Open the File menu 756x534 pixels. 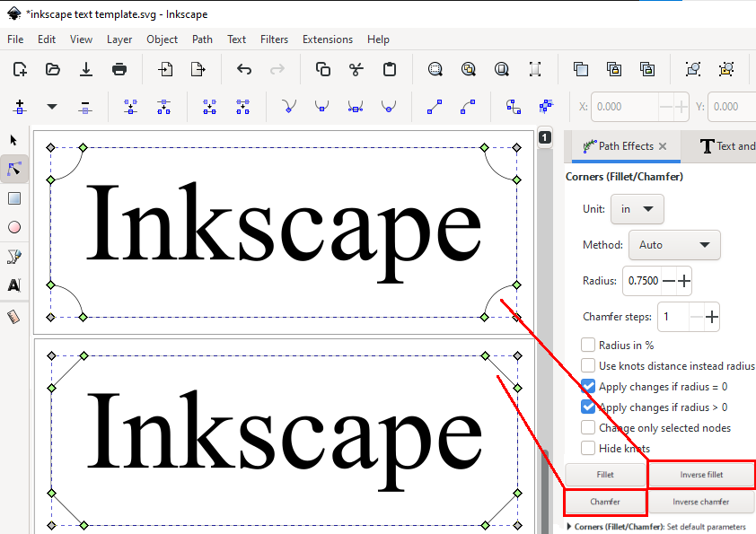(15, 39)
